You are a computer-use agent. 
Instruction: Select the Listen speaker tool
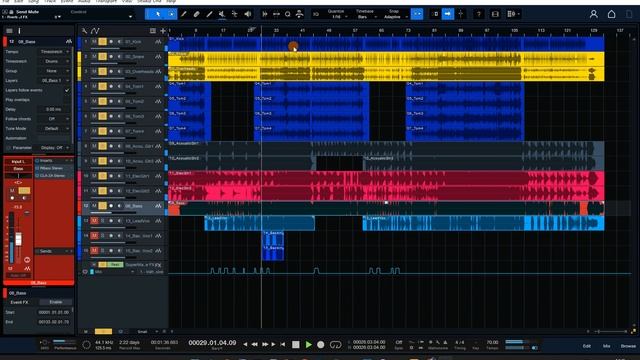click(x=248, y=14)
